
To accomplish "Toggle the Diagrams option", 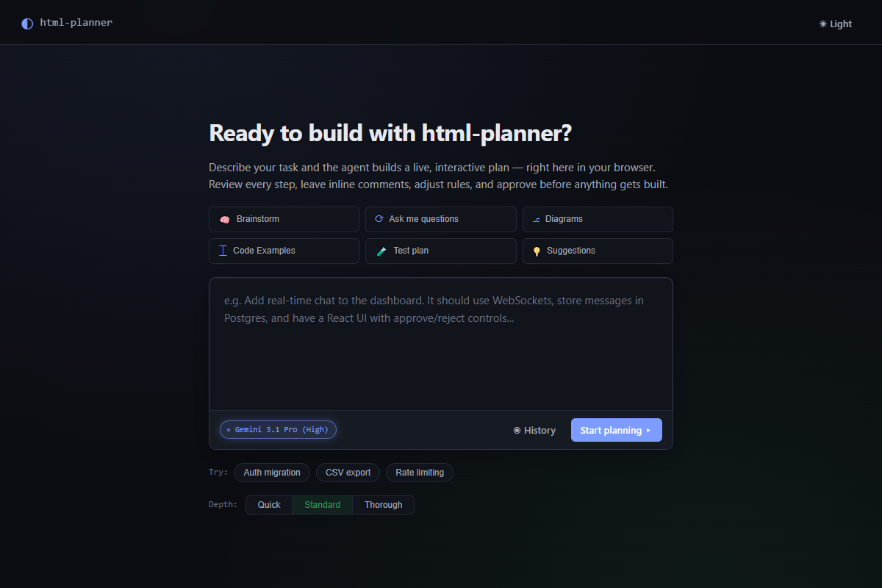I will [x=598, y=219].
